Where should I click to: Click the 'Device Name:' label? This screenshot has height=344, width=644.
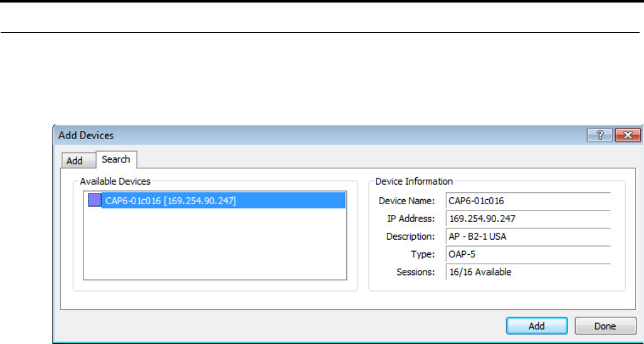tap(406, 201)
